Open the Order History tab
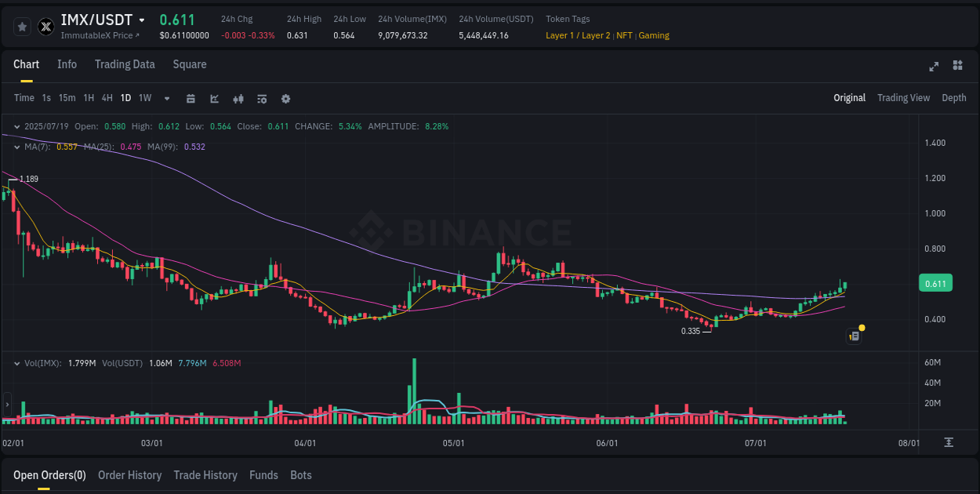The height and width of the screenshot is (494, 980). (129, 475)
